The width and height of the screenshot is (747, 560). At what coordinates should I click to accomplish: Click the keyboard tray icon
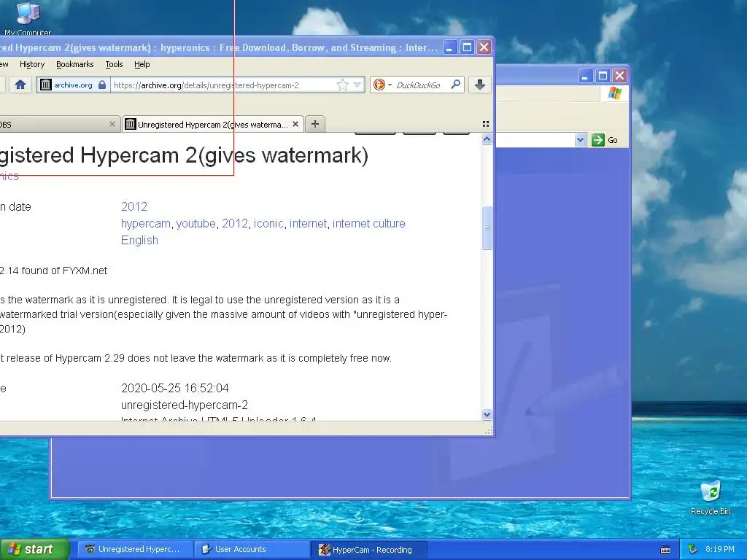[665, 550]
